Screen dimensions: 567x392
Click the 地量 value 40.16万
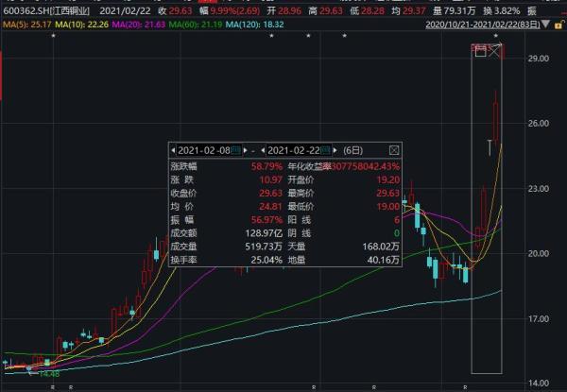pyautogui.click(x=384, y=260)
